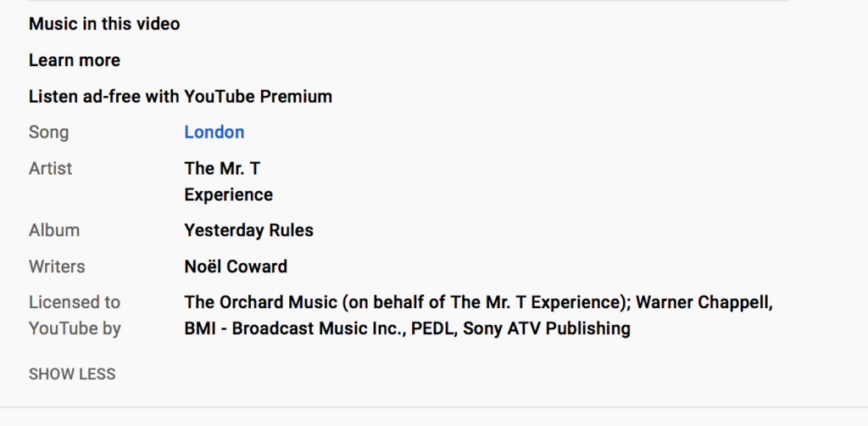Open Listen ad-free with YouTube Premium
Image resolution: width=868 pixels, height=426 pixels.
tap(181, 97)
